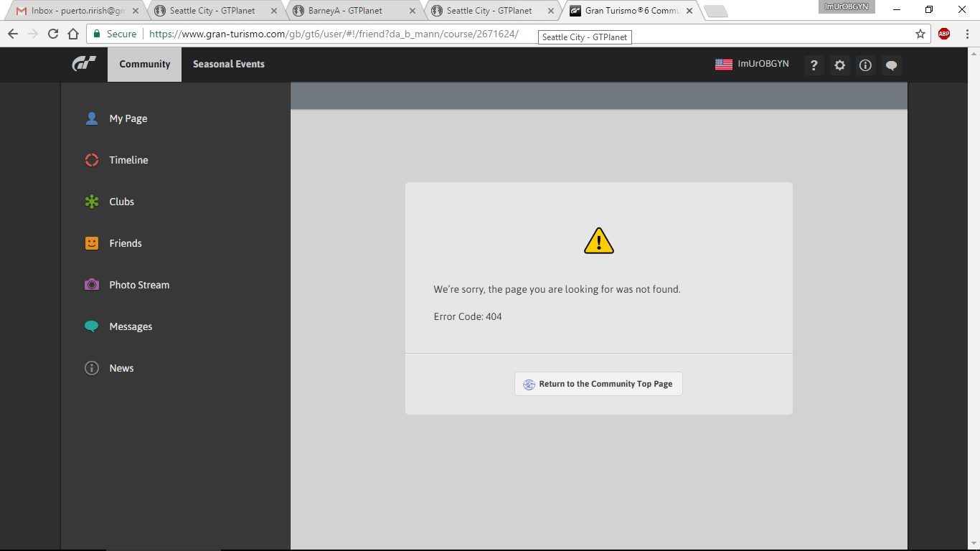
Task: Click the information circle icon in header
Action: point(865,65)
